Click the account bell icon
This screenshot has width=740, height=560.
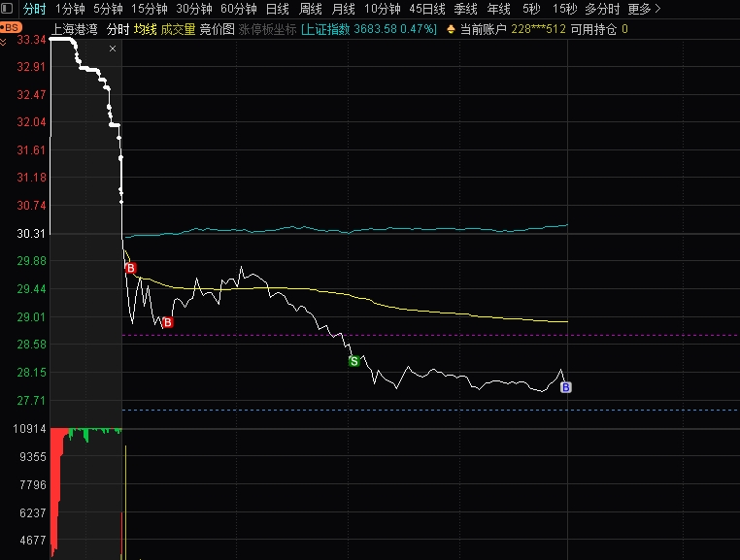(x=451, y=29)
